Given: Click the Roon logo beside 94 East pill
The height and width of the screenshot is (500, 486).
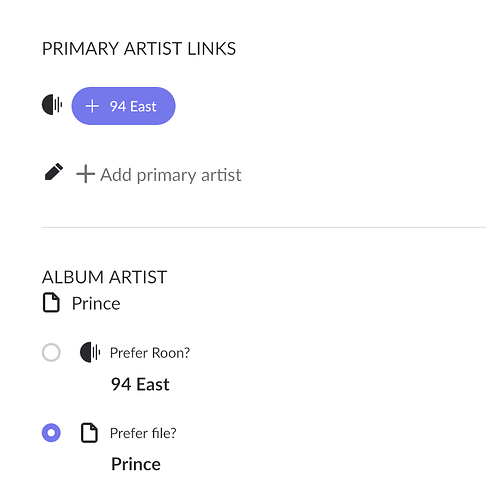Looking at the screenshot, I should pyautogui.click(x=52, y=105).
